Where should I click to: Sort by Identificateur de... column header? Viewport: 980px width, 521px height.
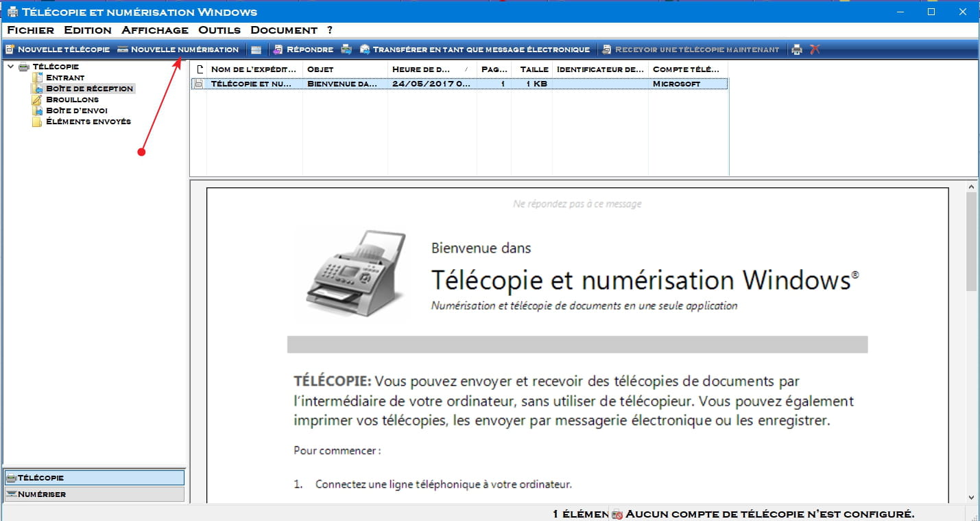click(x=600, y=69)
